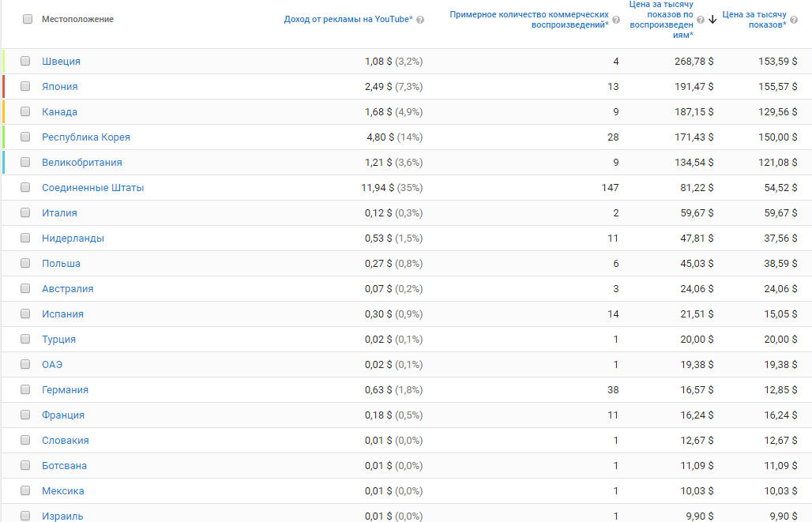Check the Мексика row checkbox
This screenshot has height=522, width=812.
click(x=25, y=490)
